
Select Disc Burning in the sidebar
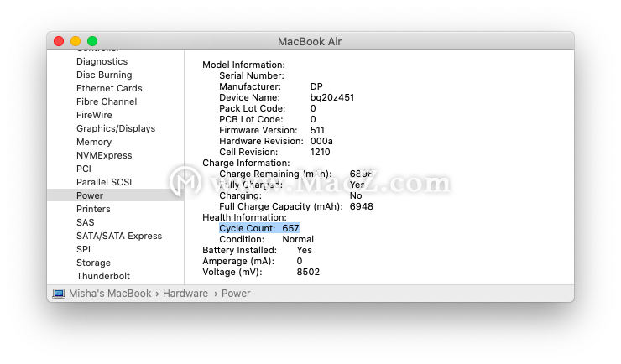coord(104,75)
